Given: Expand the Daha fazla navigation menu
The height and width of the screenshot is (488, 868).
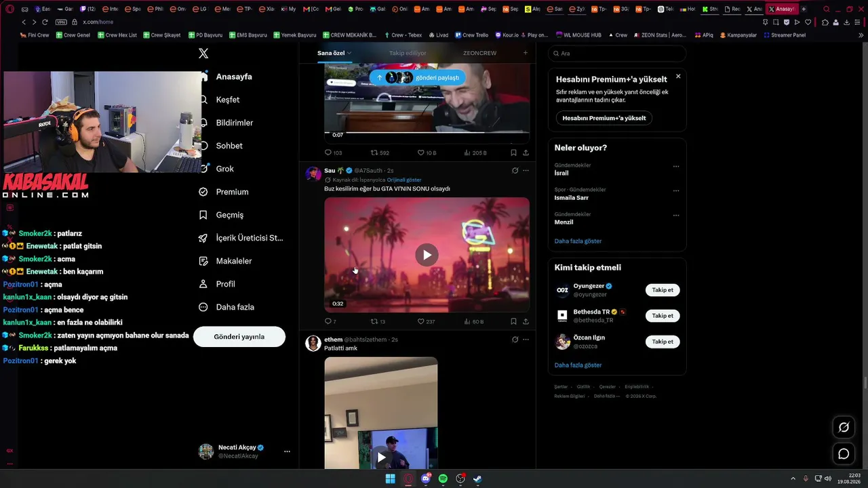Looking at the screenshot, I should tap(226, 307).
